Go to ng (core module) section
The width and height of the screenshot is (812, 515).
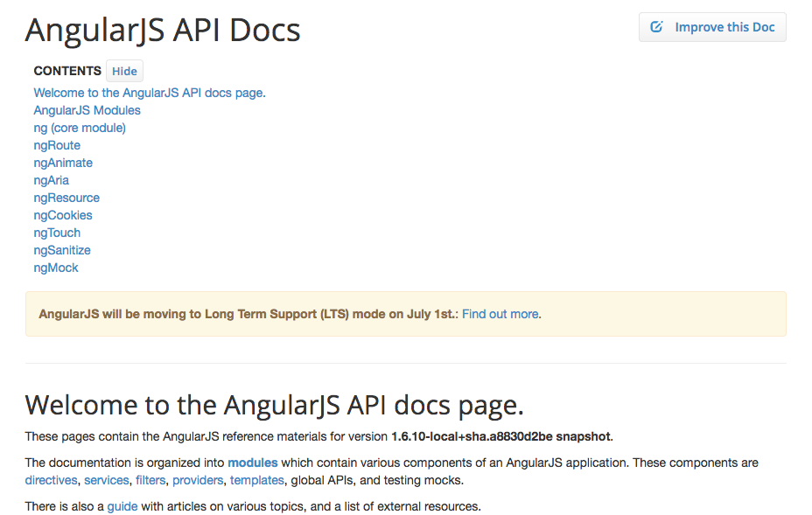pos(80,128)
